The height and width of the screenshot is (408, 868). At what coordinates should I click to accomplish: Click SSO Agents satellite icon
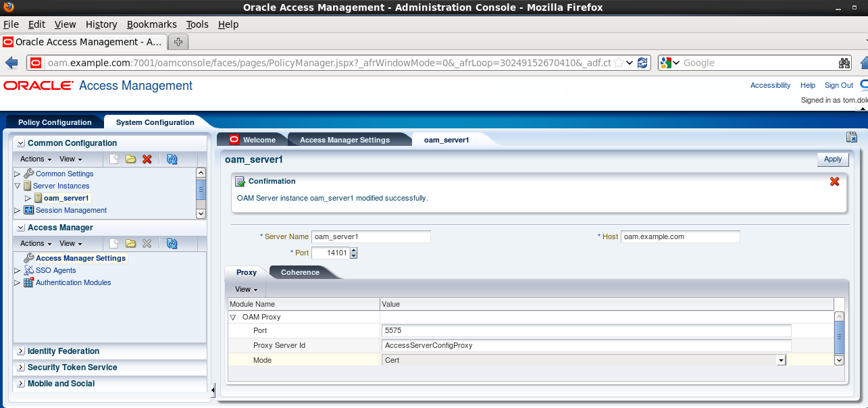click(28, 270)
